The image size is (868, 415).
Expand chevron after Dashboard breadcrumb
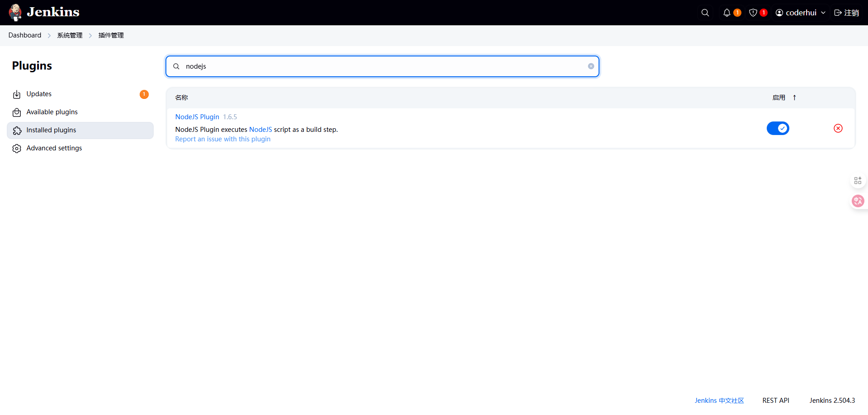49,36
